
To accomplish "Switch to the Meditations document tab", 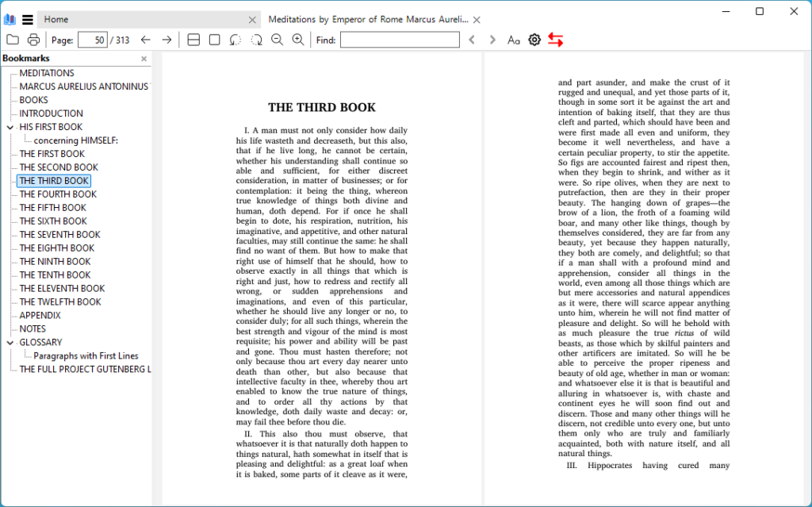I will [x=373, y=20].
